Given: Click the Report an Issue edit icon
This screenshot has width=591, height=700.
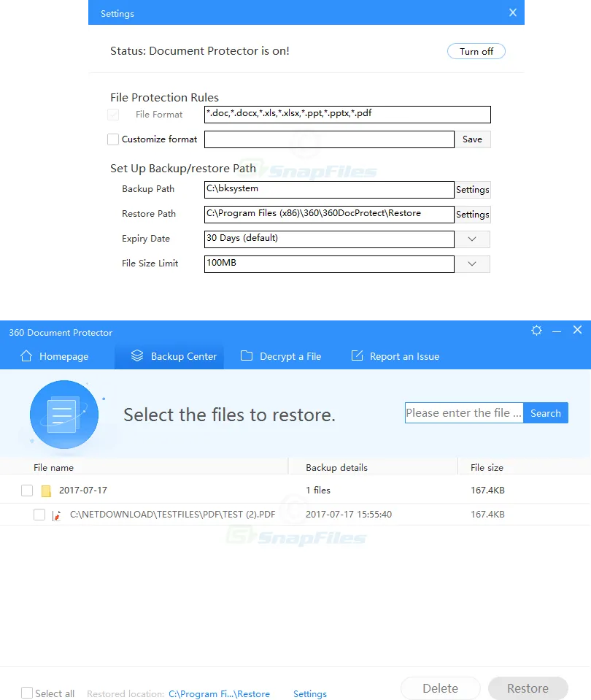Looking at the screenshot, I should coord(357,355).
